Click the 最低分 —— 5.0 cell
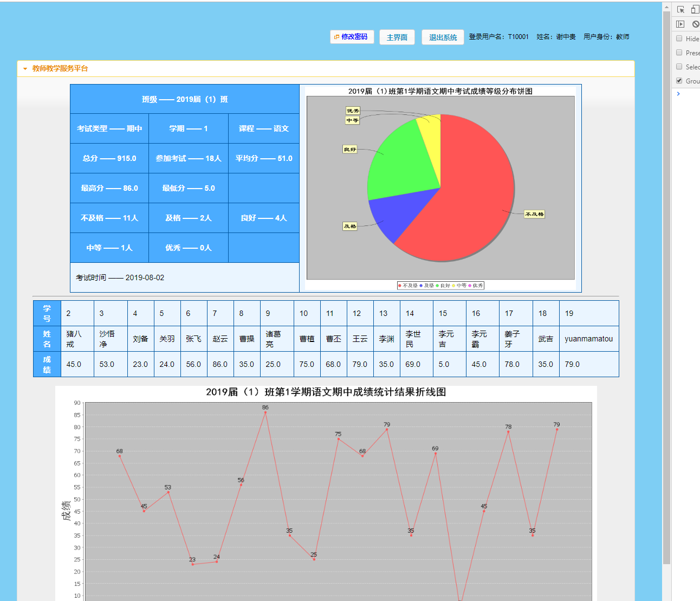 tap(189, 188)
